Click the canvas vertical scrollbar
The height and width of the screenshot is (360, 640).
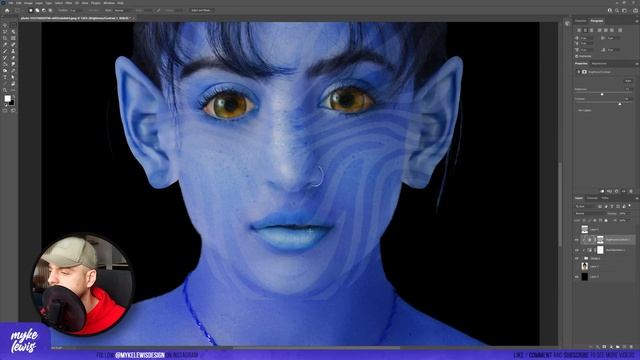560,204
